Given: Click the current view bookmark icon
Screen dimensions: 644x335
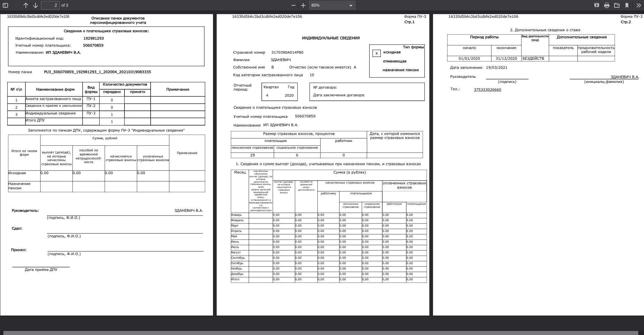Looking at the screenshot, I should click(x=627, y=5).
